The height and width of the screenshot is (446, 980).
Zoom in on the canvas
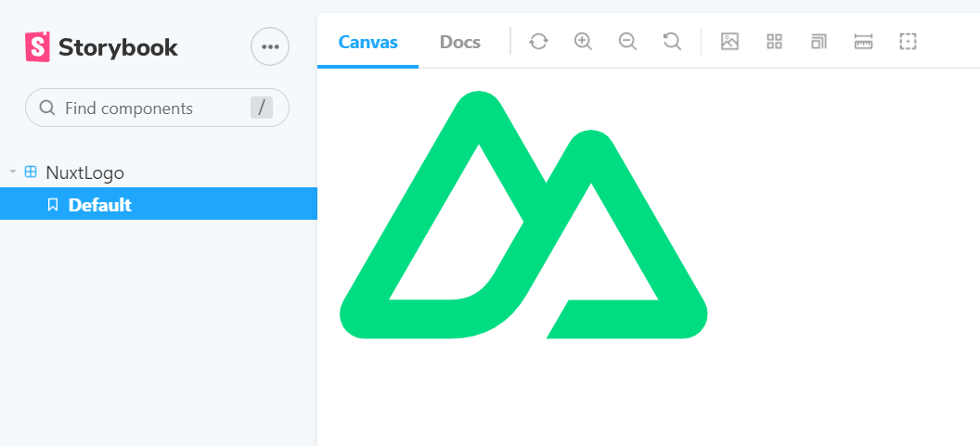pyautogui.click(x=583, y=42)
